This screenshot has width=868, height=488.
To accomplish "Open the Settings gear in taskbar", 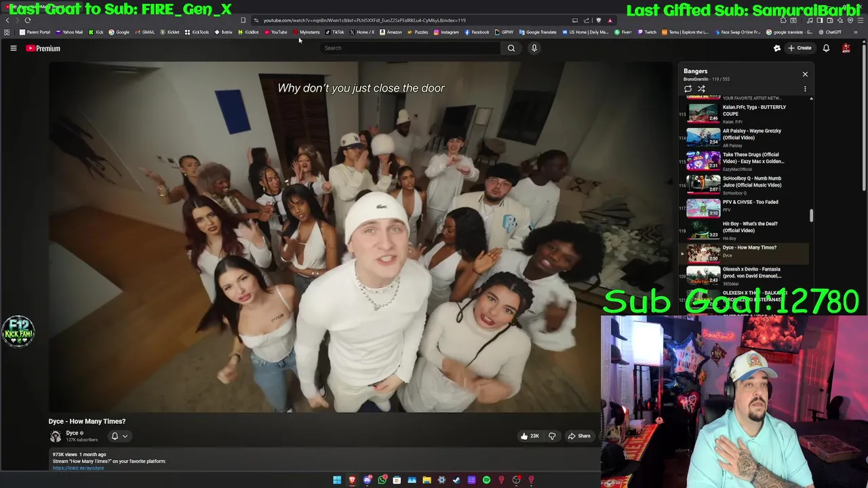I will click(441, 481).
